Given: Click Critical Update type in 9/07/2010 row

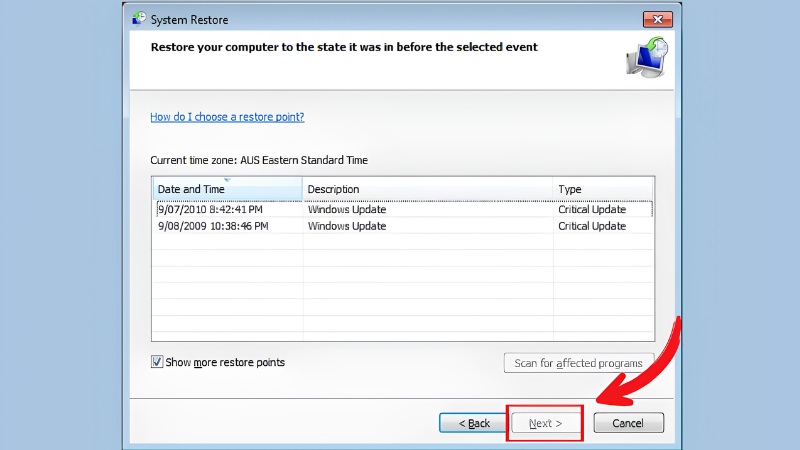Looking at the screenshot, I should (592, 210).
